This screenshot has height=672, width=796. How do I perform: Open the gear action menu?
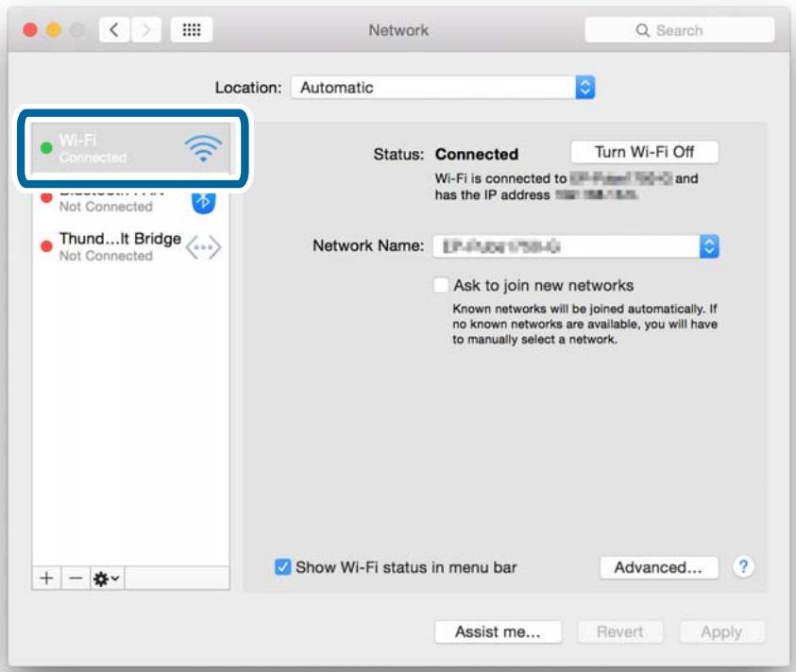coord(107,579)
